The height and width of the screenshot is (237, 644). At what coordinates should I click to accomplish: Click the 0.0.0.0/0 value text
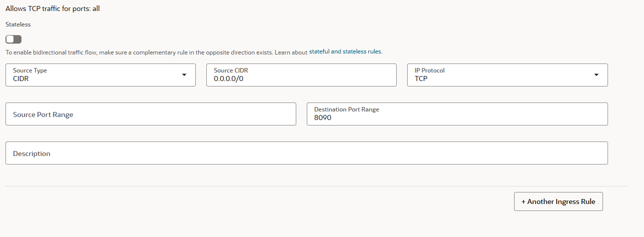pos(228,78)
